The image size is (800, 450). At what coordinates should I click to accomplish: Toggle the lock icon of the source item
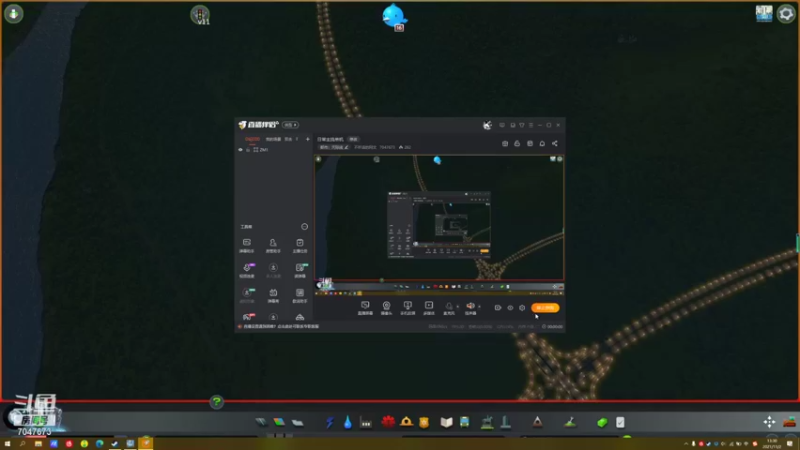(x=248, y=150)
